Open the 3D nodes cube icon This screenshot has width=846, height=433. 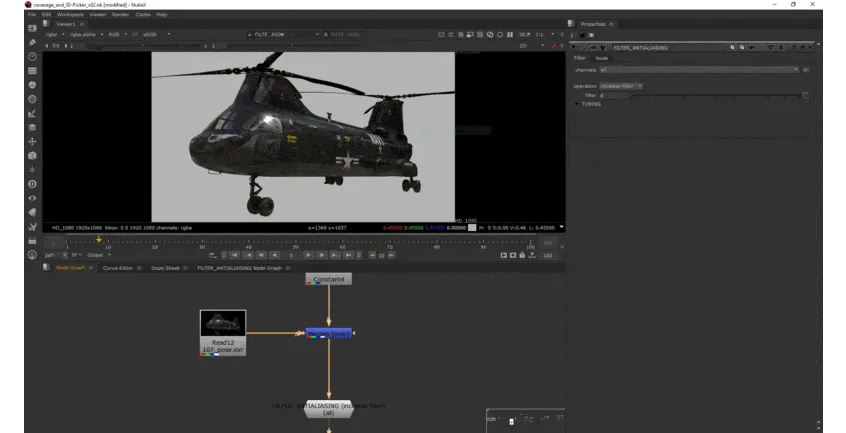(32, 156)
